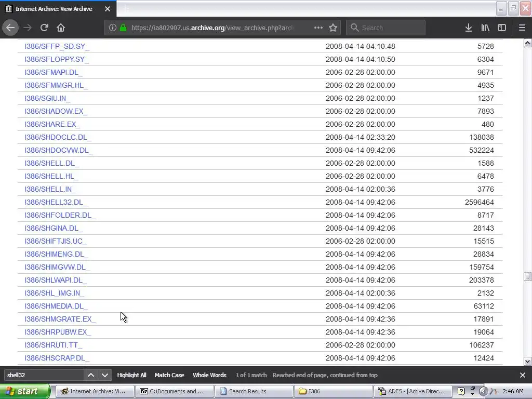This screenshot has width=532, height=399.
Task: Open the Downloads panel
Action: click(469, 28)
